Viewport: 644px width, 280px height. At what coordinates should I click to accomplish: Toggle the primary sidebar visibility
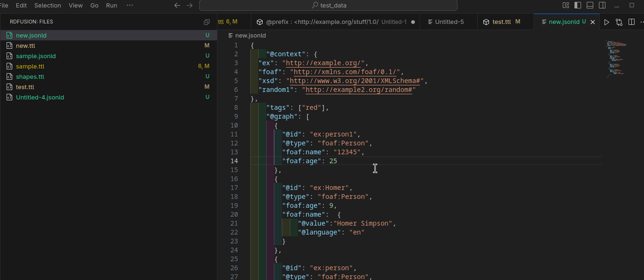coord(577,5)
